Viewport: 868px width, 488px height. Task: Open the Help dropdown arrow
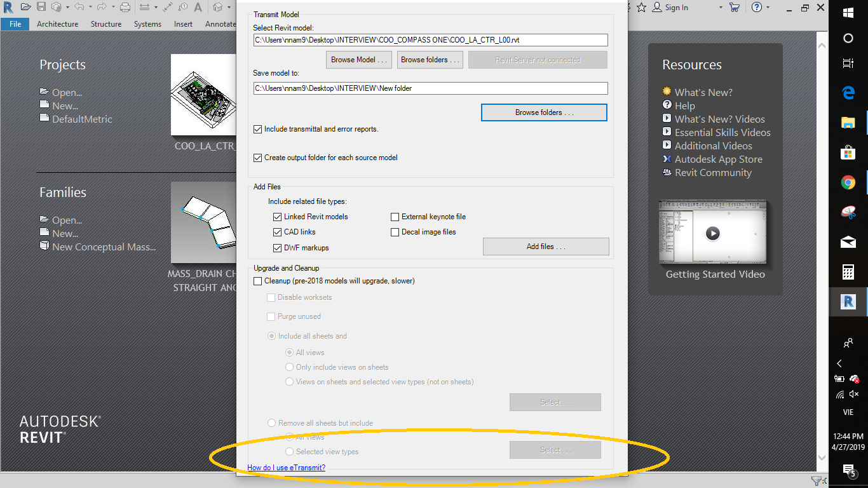pos(770,8)
